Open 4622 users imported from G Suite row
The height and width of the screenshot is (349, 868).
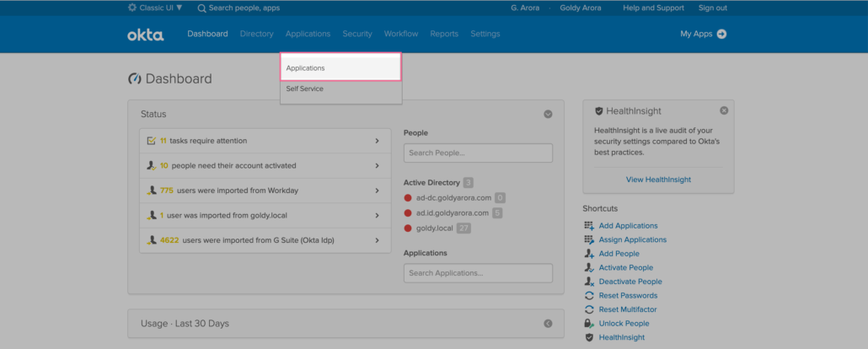pos(265,240)
